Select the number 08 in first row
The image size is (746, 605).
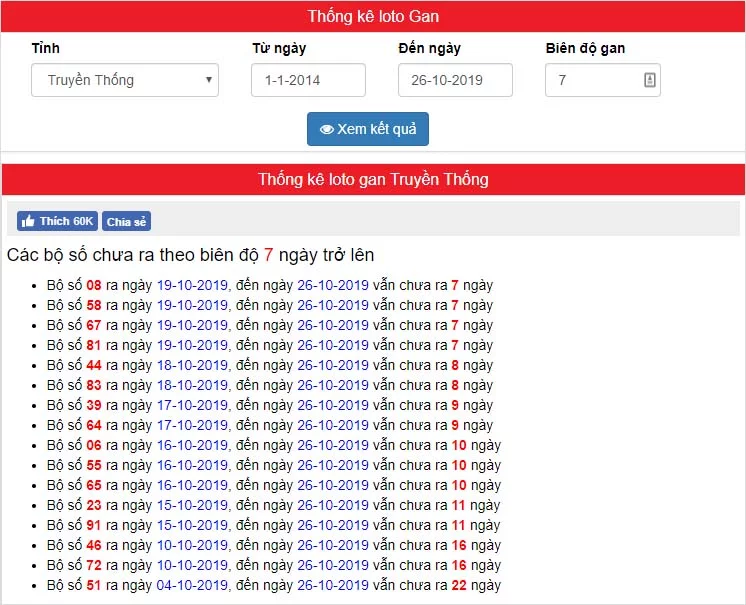tap(94, 285)
